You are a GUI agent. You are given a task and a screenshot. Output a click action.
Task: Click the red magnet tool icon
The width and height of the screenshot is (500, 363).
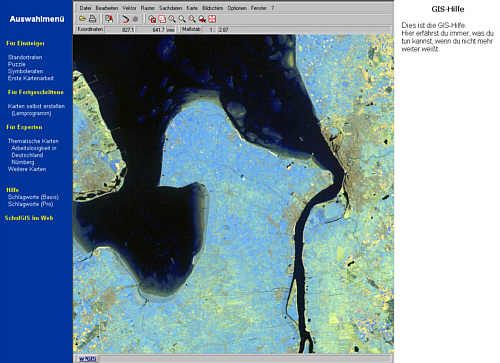click(125, 19)
